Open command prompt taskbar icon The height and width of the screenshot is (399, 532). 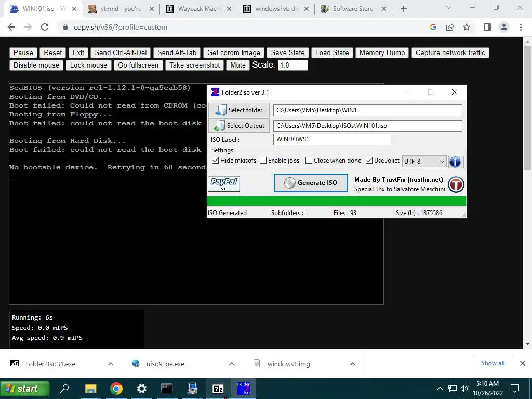click(167, 389)
